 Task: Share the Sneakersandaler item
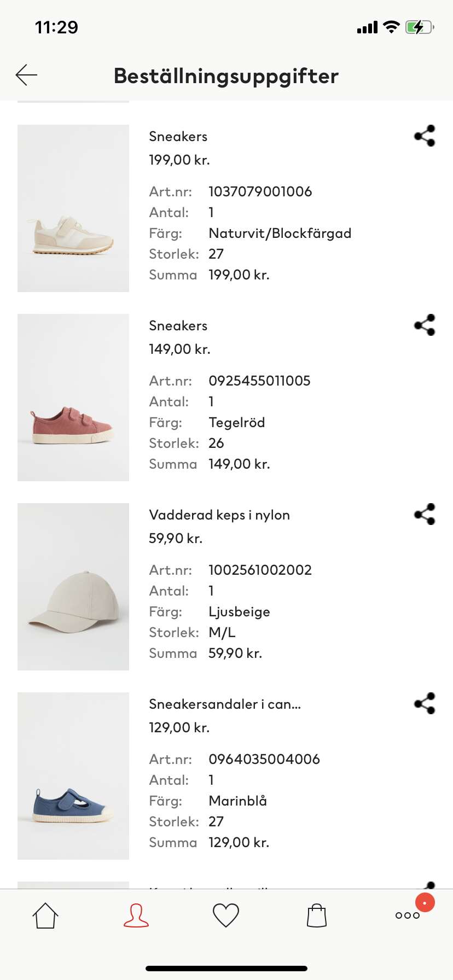pos(425,703)
